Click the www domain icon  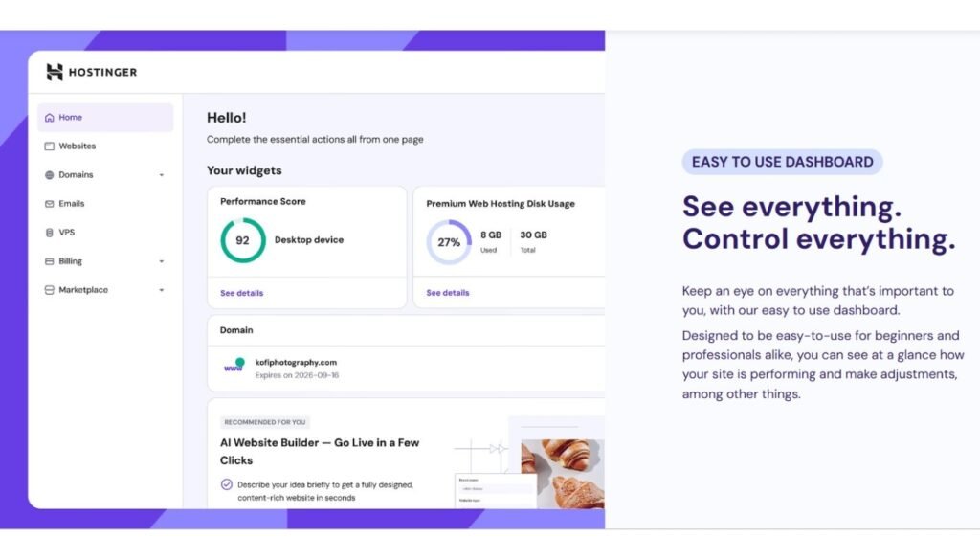(x=234, y=367)
